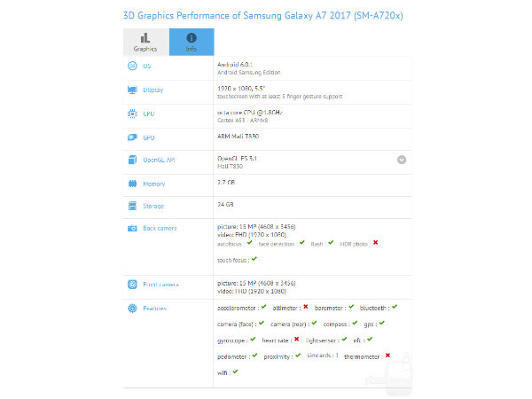Select the '2.7 GB' memory value
532x399 pixels.
pos(226,182)
